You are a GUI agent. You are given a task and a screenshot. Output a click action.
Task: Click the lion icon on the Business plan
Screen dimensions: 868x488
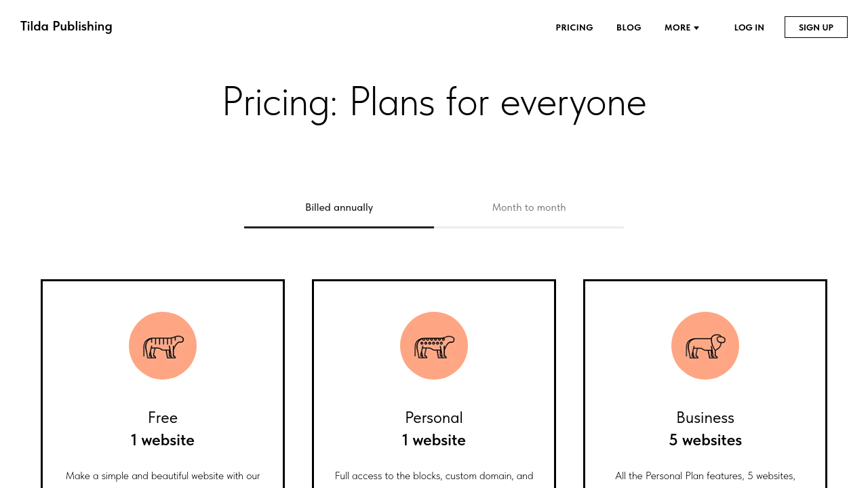tap(705, 346)
